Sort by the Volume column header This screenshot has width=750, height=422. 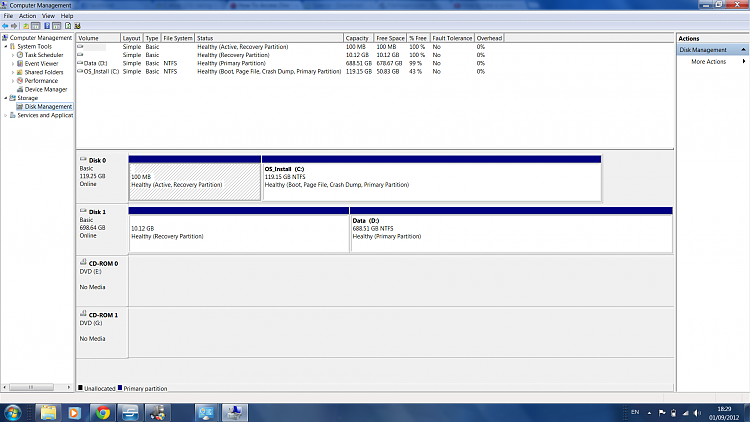[x=98, y=38]
